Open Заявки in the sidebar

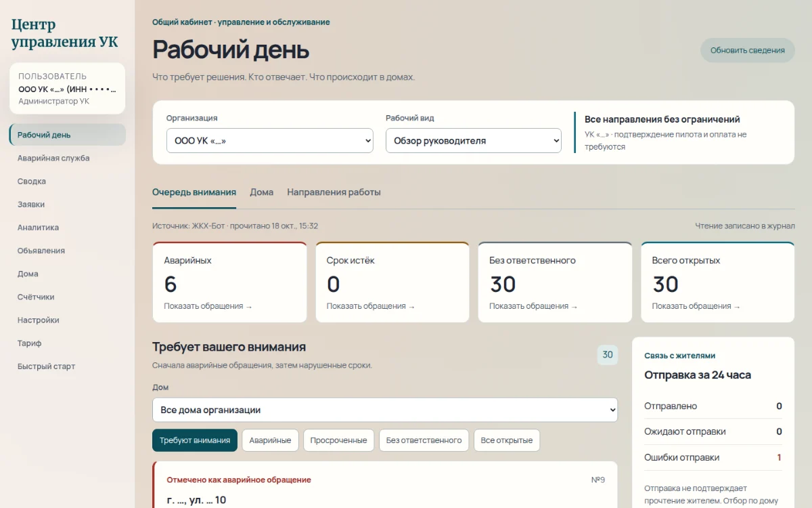[x=68, y=204]
